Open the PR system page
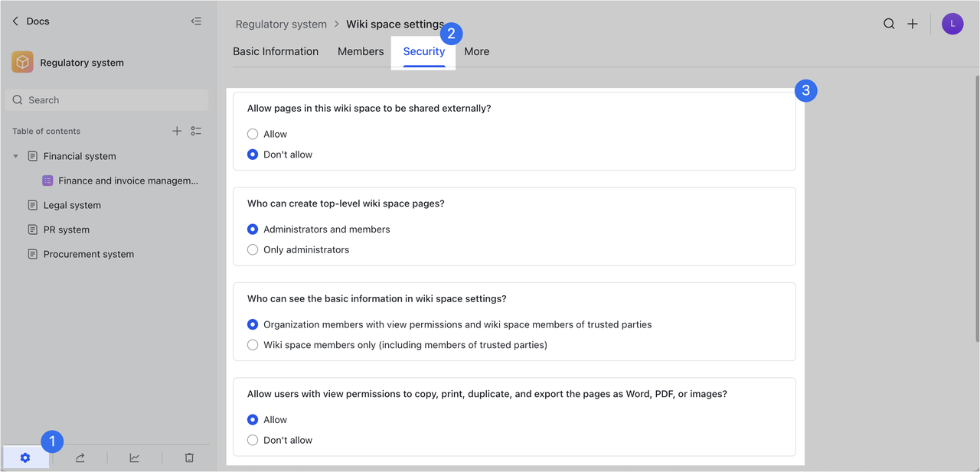The width and height of the screenshot is (980, 472). click(67, 229)
